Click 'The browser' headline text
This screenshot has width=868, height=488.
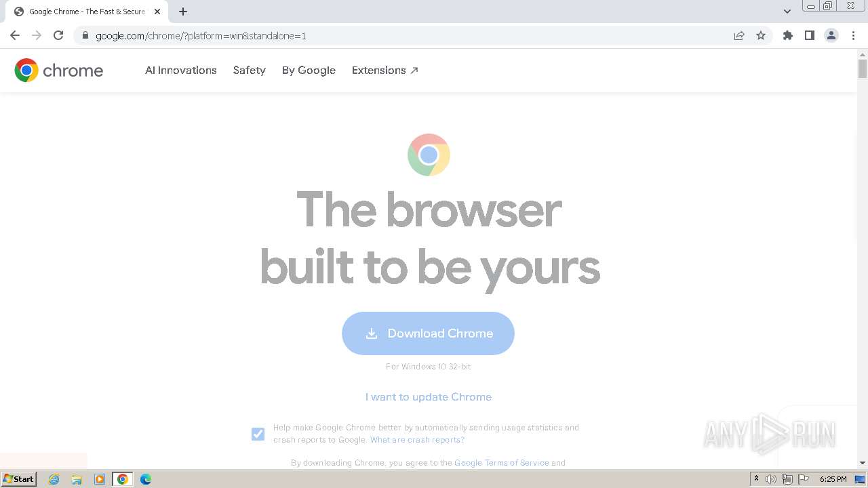click(429, 209)
